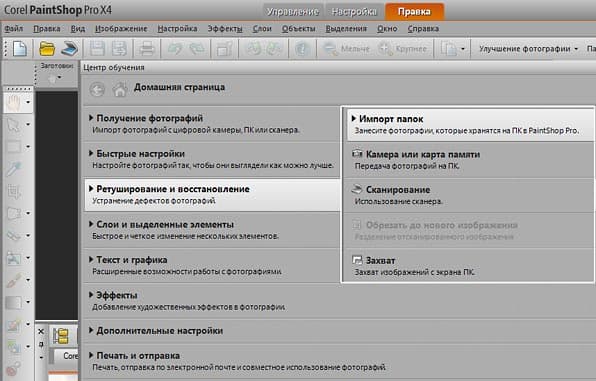Screen dimensions: 596x381
Task: Switch to the Настройка tab
Action: coord(354,12)
